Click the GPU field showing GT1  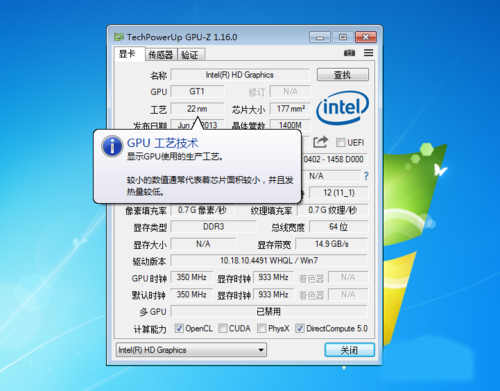coord(197,91)
